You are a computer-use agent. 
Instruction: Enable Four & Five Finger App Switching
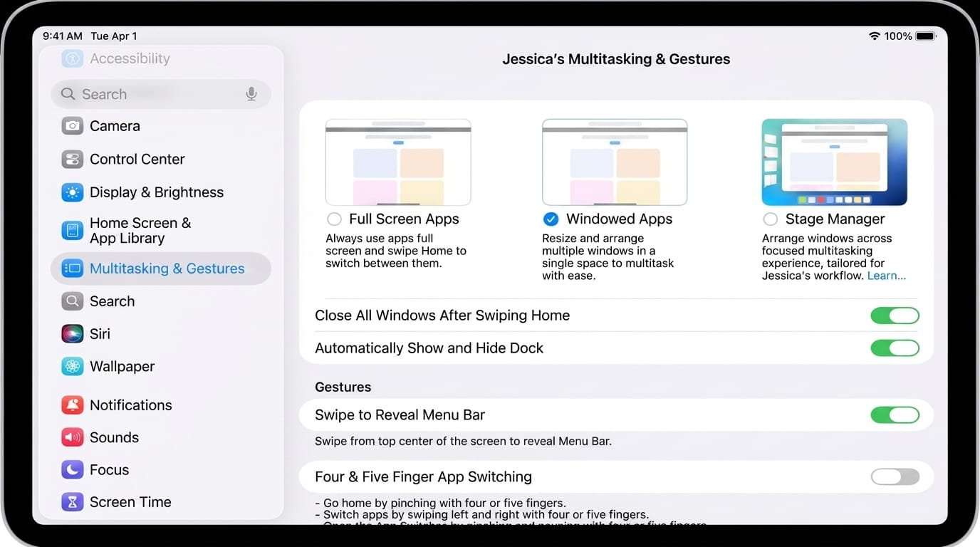[895, 477]
